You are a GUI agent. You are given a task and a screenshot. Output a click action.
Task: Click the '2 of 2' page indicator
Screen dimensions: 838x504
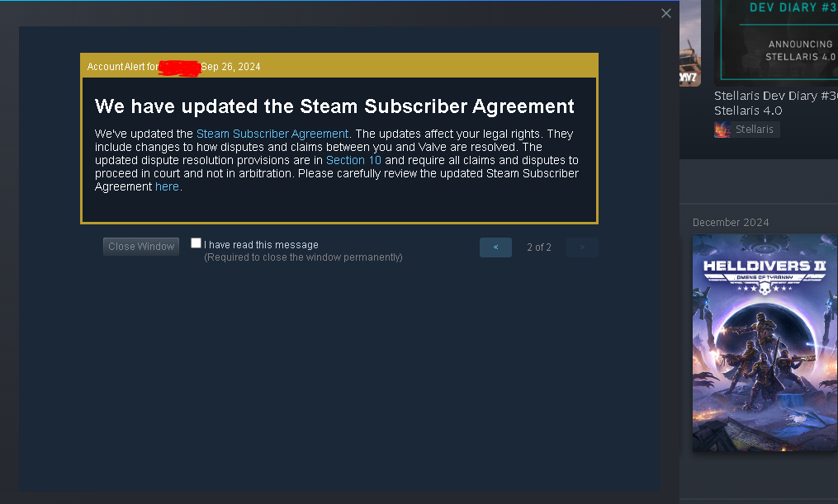coord(538,247)
